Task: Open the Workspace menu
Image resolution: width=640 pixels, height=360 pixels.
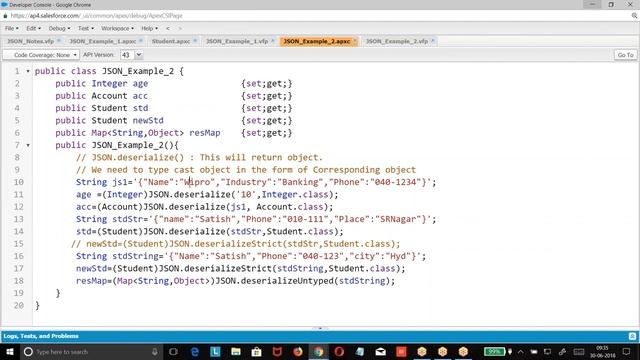Action: (117, 29)
